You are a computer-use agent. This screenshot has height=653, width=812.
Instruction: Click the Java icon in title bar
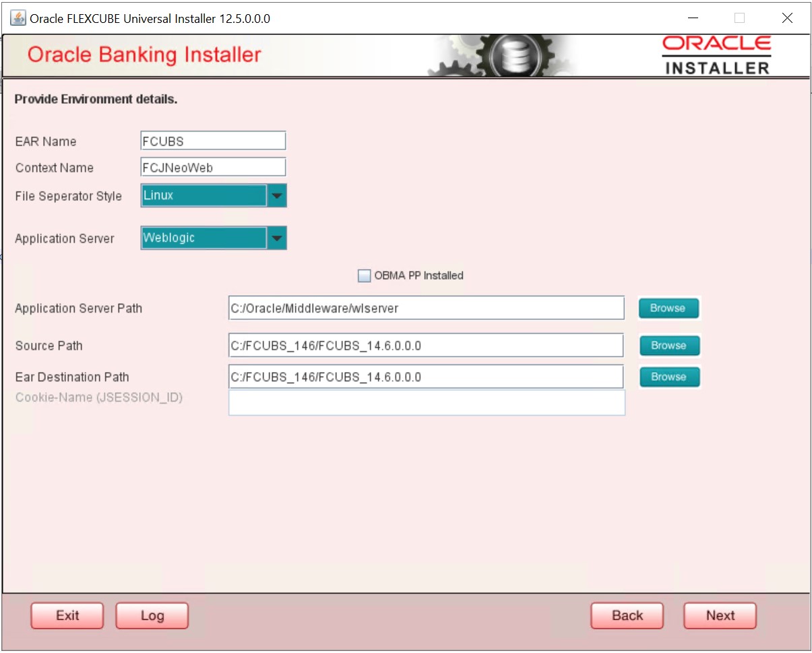click(18, 18)
